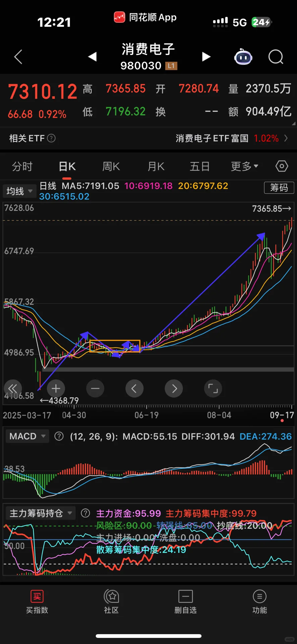Switch to 周K tab

111,166
